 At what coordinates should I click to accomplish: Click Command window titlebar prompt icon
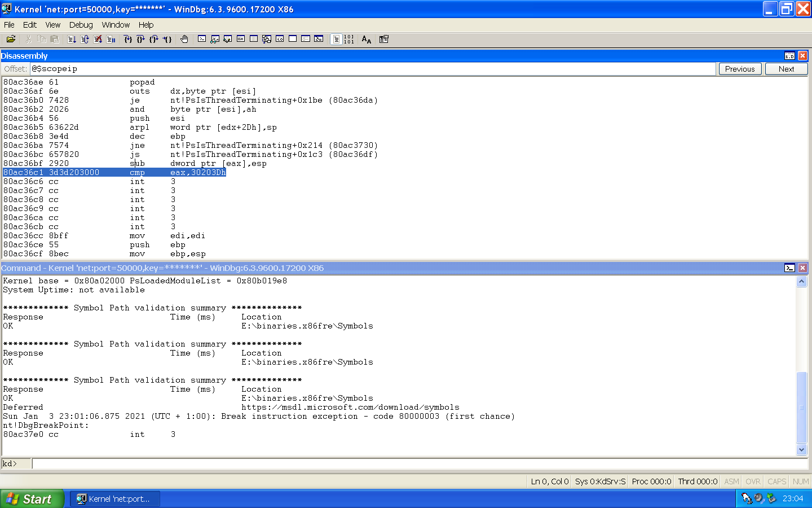(789, 268)
